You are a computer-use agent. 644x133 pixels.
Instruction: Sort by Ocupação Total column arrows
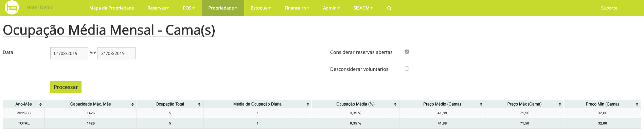click(x=199, y=104)
